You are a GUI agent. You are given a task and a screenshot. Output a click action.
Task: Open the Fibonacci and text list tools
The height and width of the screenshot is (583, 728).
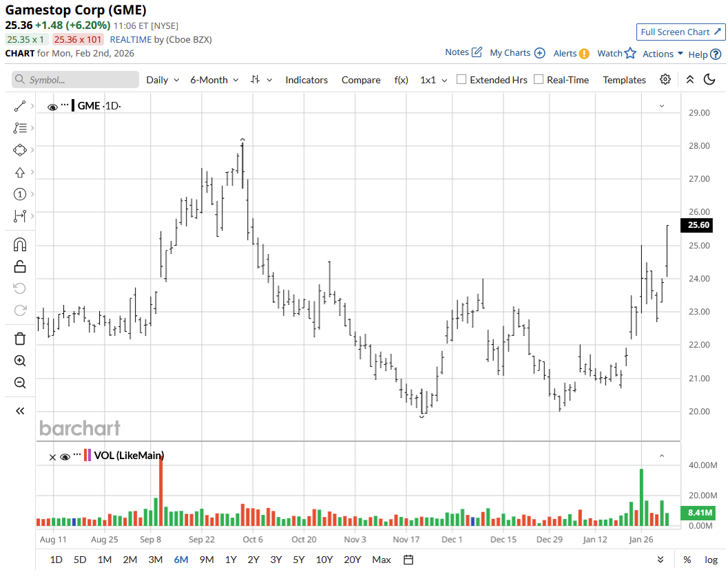pos(20,127)
